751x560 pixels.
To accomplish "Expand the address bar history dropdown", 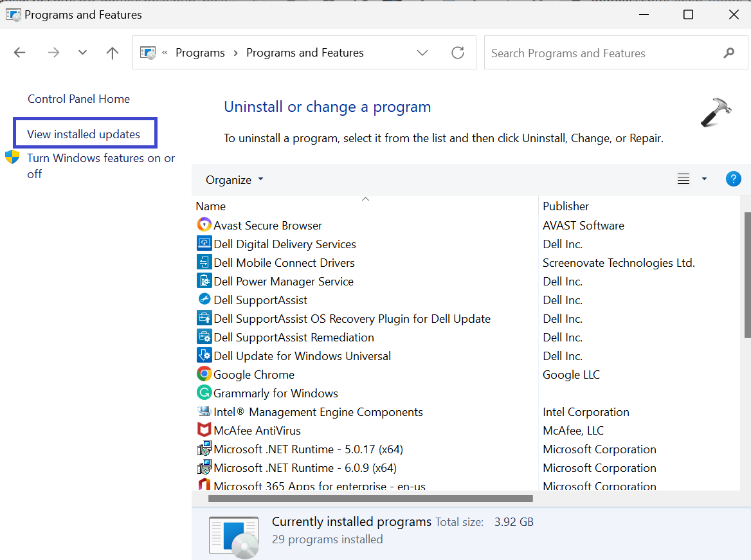I will [x=422, y=53].
